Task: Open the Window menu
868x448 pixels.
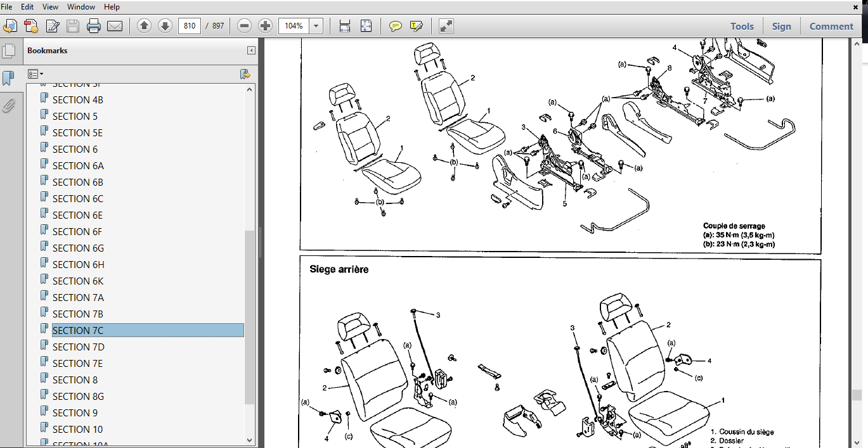Action: [x=81, y=6]
